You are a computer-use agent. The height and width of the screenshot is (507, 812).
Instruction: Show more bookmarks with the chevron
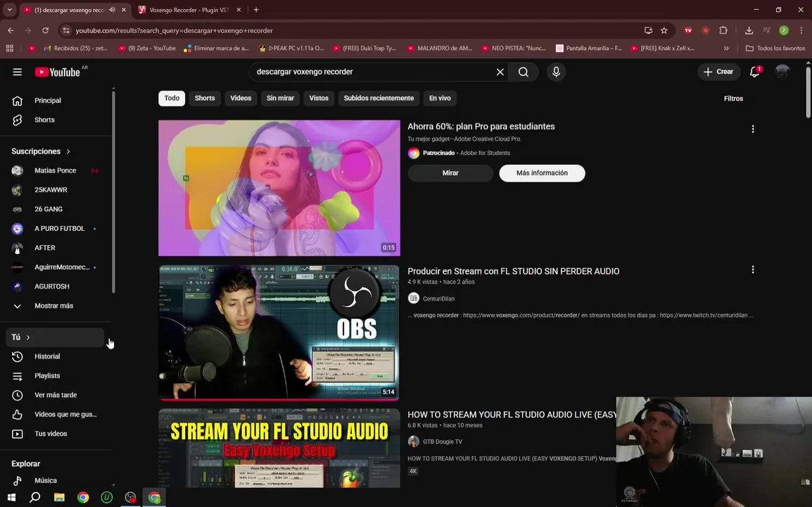click(x=726, y=48)
